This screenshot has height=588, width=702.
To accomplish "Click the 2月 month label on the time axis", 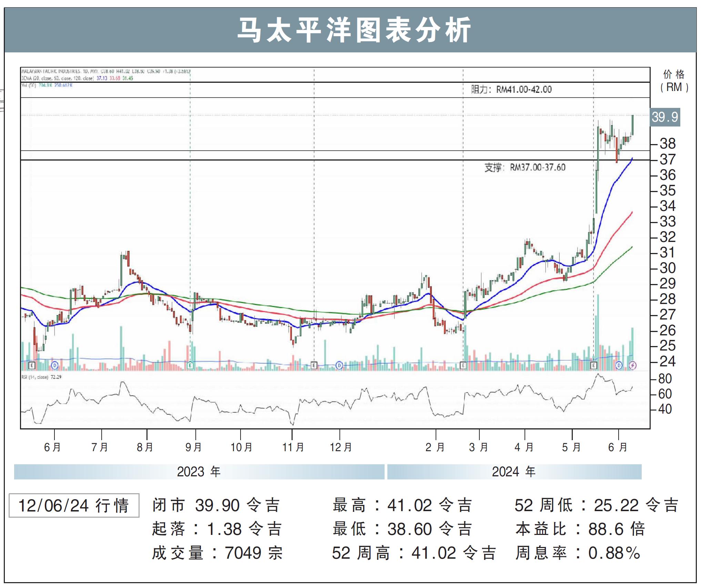I will coord(435,447).
